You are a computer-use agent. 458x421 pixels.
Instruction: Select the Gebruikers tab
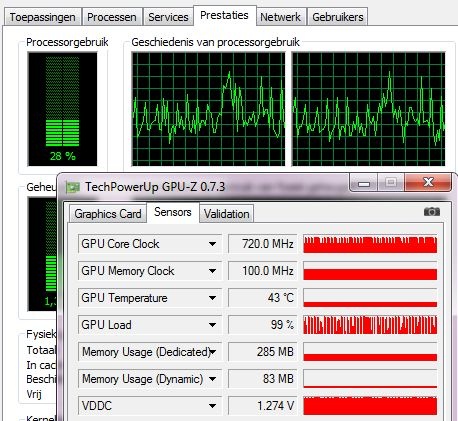[x=338, y=17]
